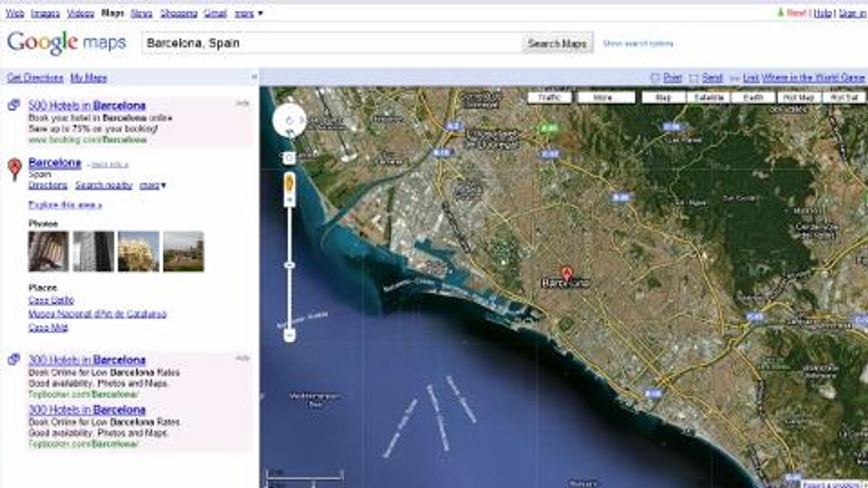Click the Search Maps button
868x488 pixels.
(557, 43)
